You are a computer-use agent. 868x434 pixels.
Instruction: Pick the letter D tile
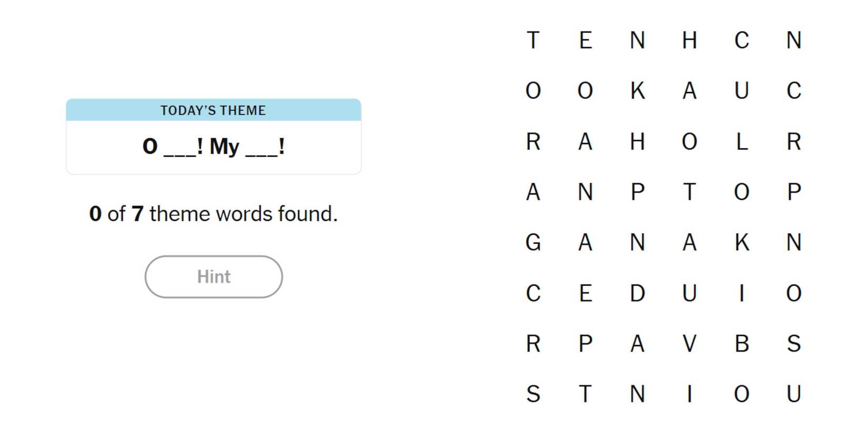(637, 293)
